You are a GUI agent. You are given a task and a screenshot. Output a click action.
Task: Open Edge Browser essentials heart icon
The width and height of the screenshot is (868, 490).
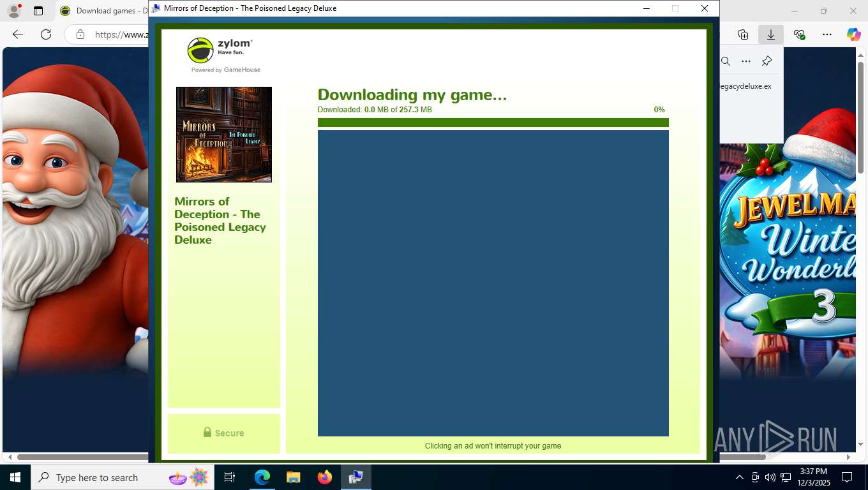tap(799, 34)
